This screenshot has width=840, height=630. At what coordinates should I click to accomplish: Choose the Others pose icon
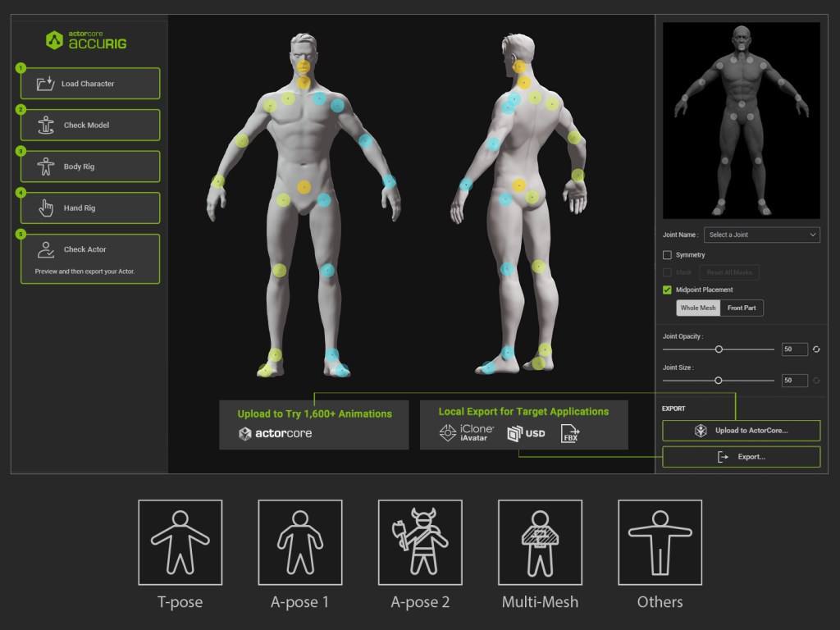point(660,542)
